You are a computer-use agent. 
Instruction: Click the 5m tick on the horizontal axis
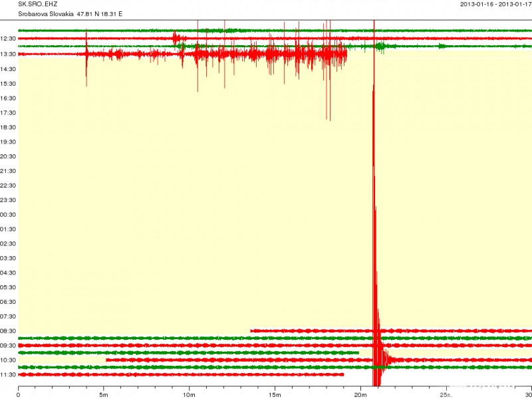[x=104, y=394]
